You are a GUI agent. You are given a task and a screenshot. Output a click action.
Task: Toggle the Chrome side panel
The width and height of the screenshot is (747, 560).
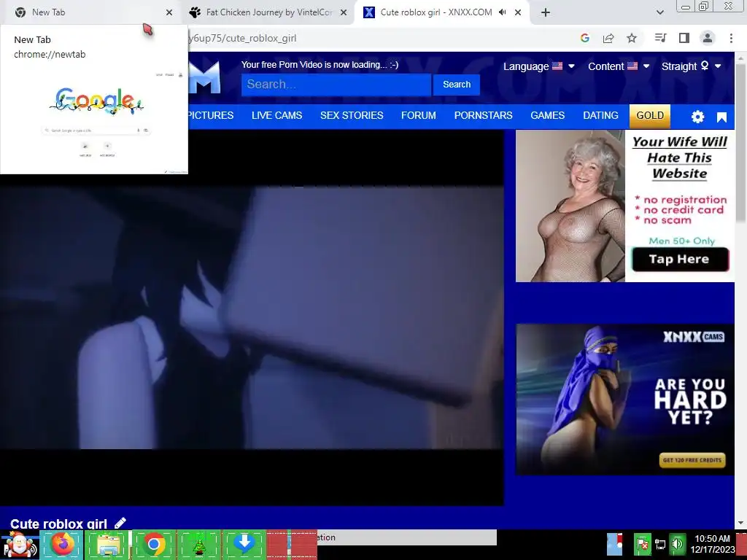click(684, 38)
